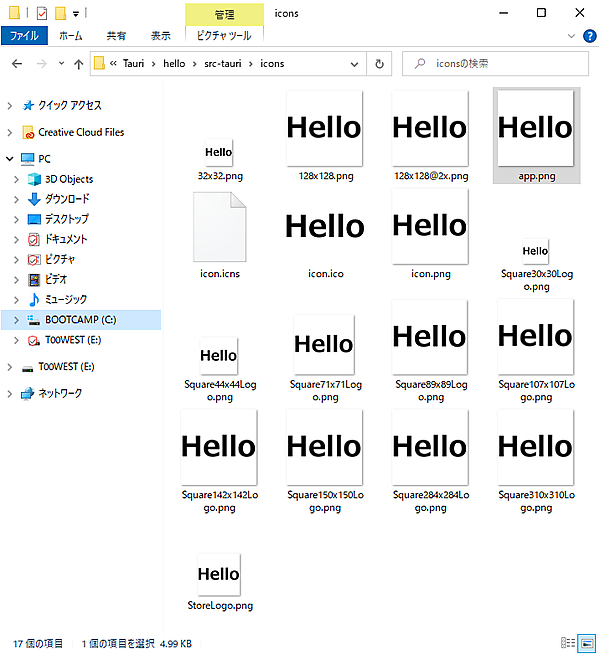
Task: Click the Up folder arrow icon
Action: point(78,63)
